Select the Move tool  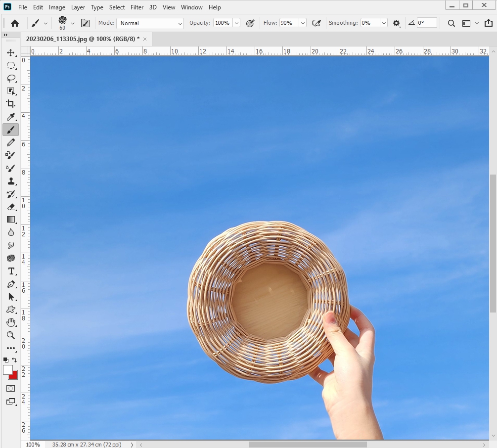point(11,52)
